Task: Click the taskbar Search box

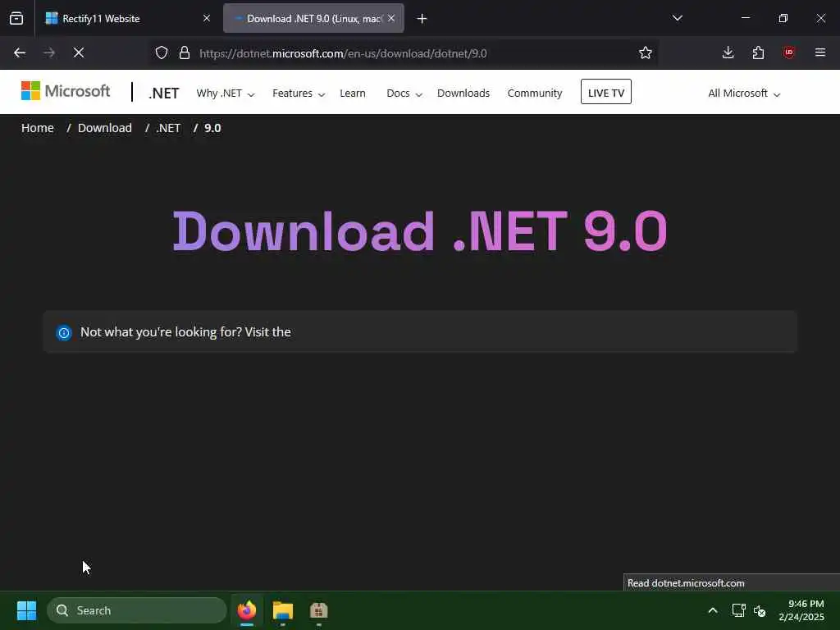Action: click(137, 610)
